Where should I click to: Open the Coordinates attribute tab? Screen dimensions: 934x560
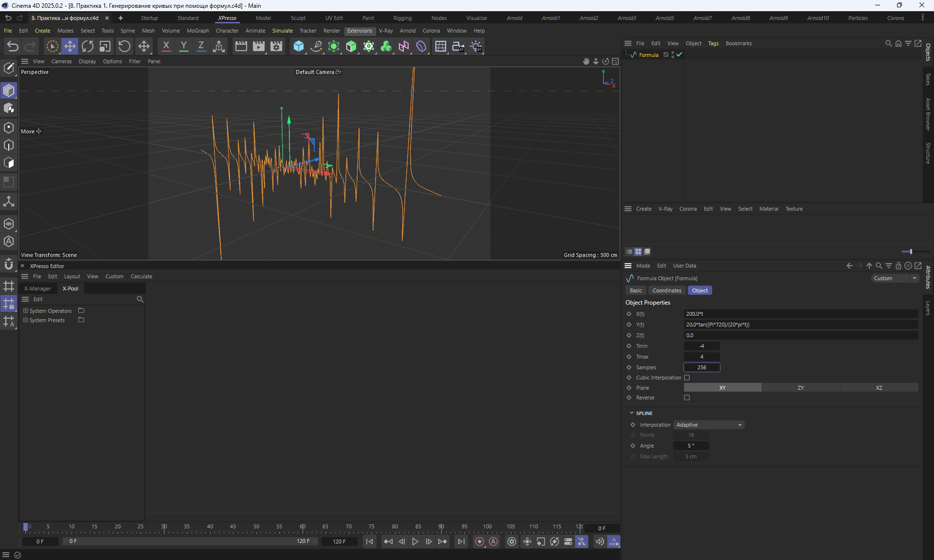[x=666, y=290]
